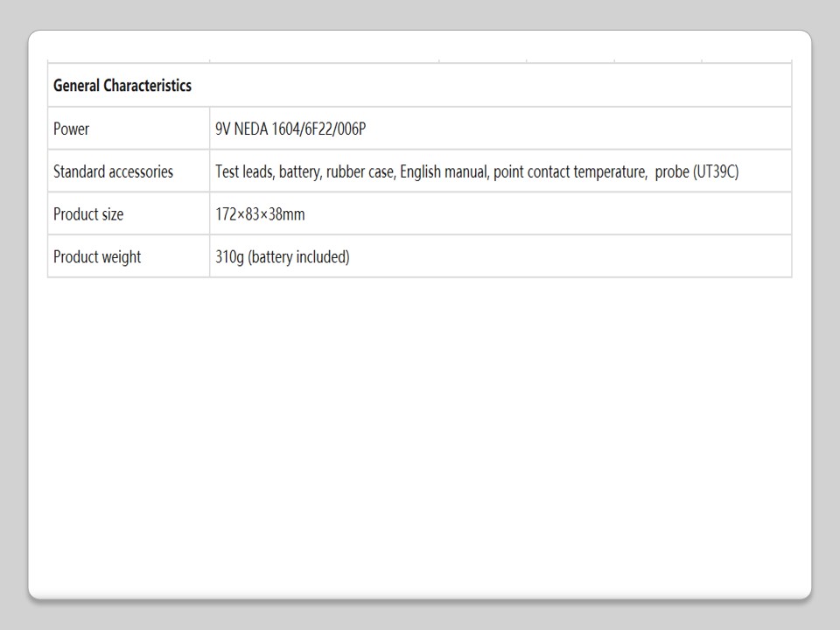Click the 310g weight value
Image resolution: width=840 pixels, height=630 pixels.
(229, 257)
